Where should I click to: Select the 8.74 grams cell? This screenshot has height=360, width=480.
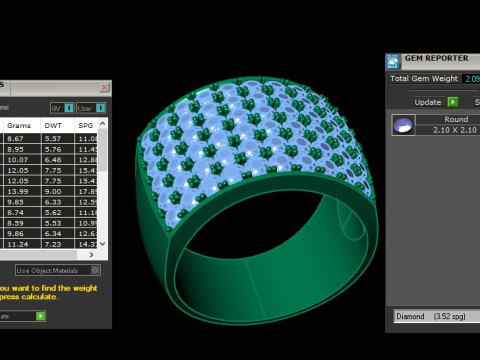22,212
